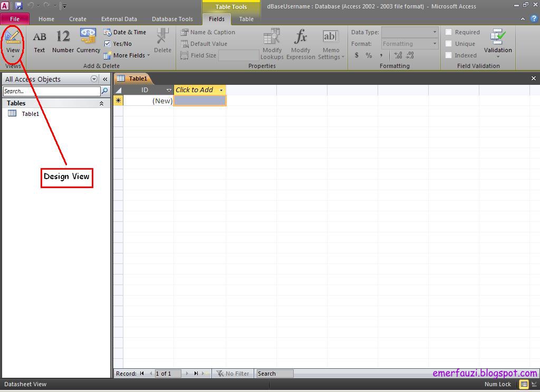Toggle the Yes/No field checkbox

tap(108, 44)
